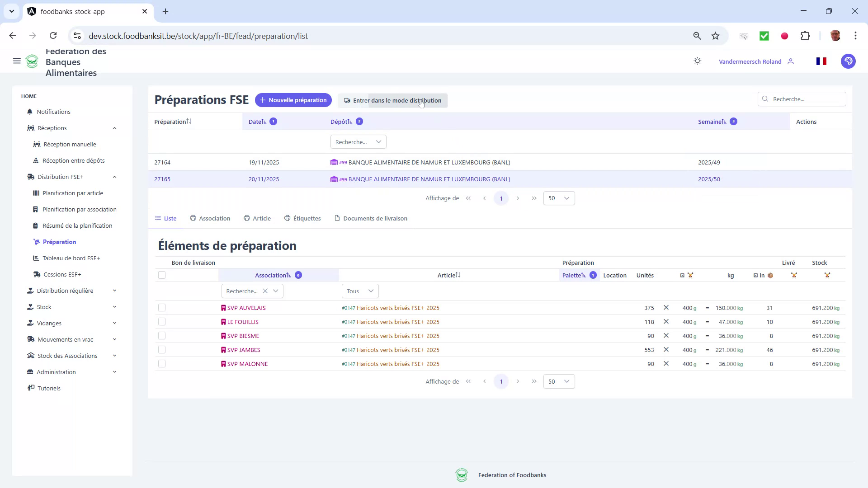Click the Nouvelle préparation button

click(x=293, y=100)
